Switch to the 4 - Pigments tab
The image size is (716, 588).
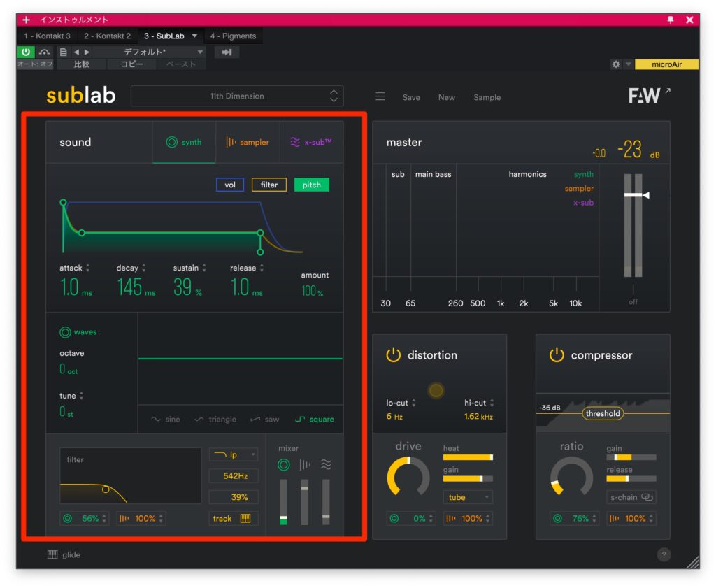click(234, 36)
